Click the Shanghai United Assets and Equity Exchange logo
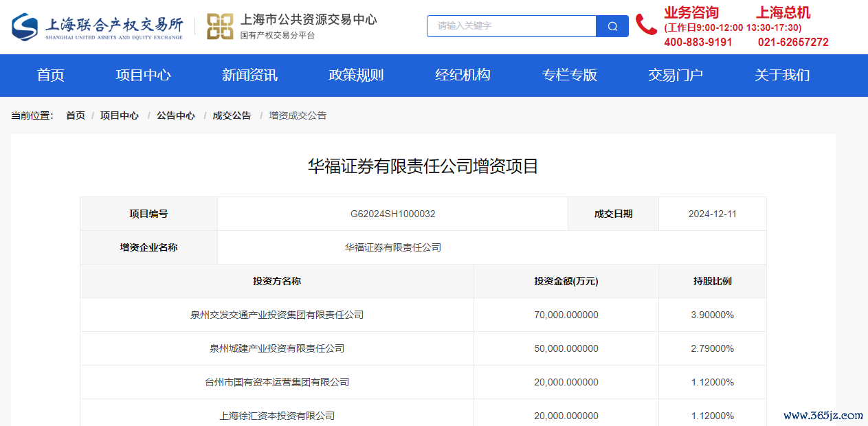The image size is (868, 426). (98, 27)
